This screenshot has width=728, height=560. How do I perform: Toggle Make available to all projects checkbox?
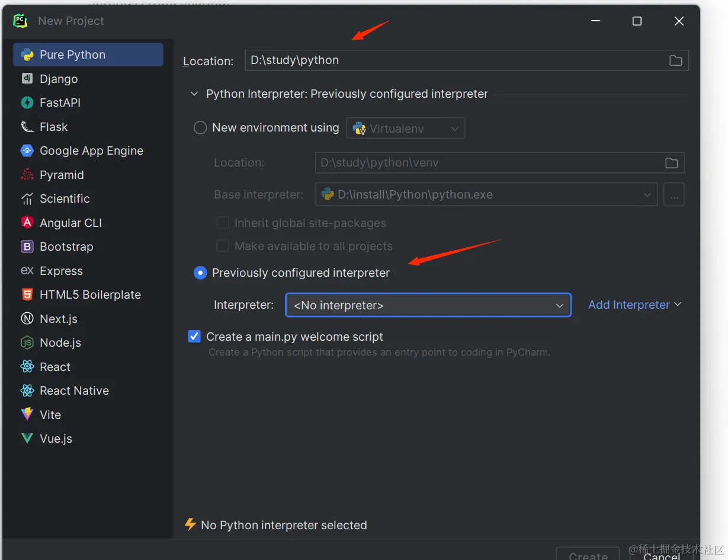coord(223,246)
